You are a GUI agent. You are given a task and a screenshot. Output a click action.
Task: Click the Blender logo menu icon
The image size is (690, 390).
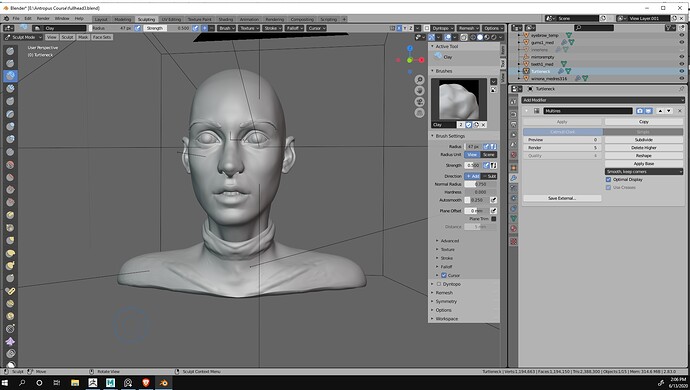coord(6,18)
